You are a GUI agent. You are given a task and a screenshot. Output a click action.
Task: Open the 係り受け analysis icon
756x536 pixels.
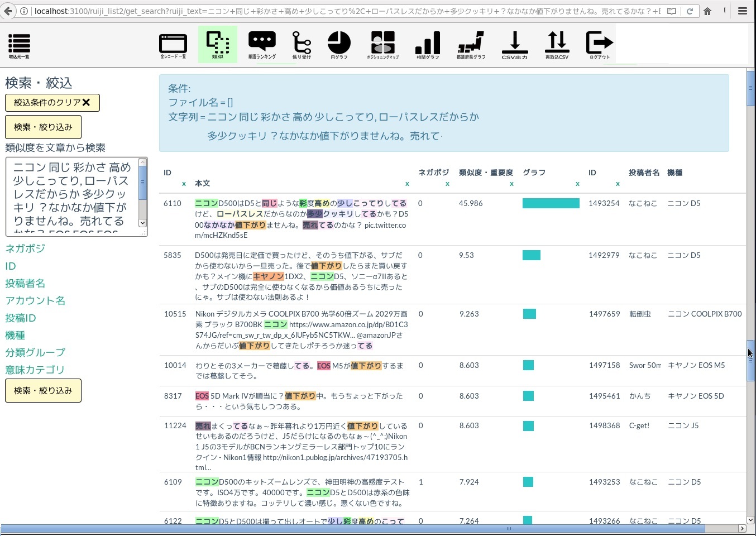click(302, 45)
